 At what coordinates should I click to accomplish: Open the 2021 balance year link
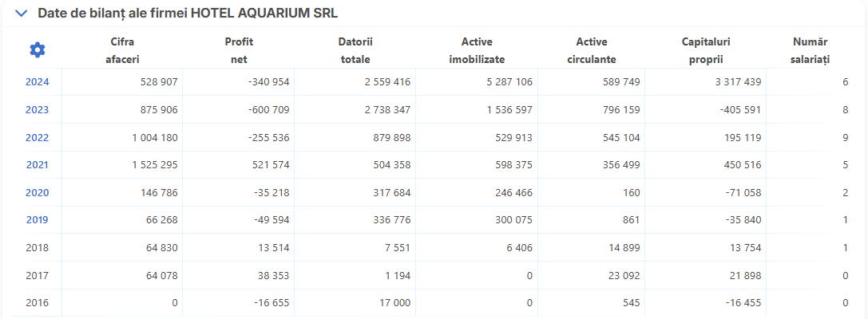tap(37, 165)
